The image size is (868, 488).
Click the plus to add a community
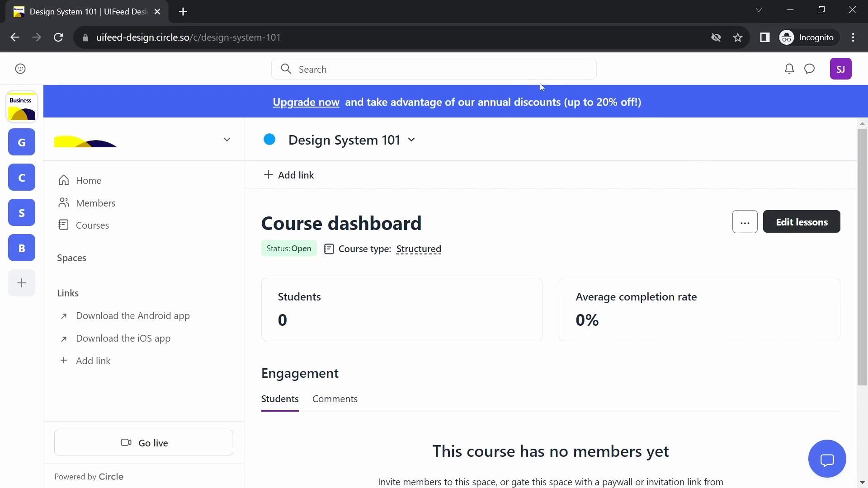(22, 283)
